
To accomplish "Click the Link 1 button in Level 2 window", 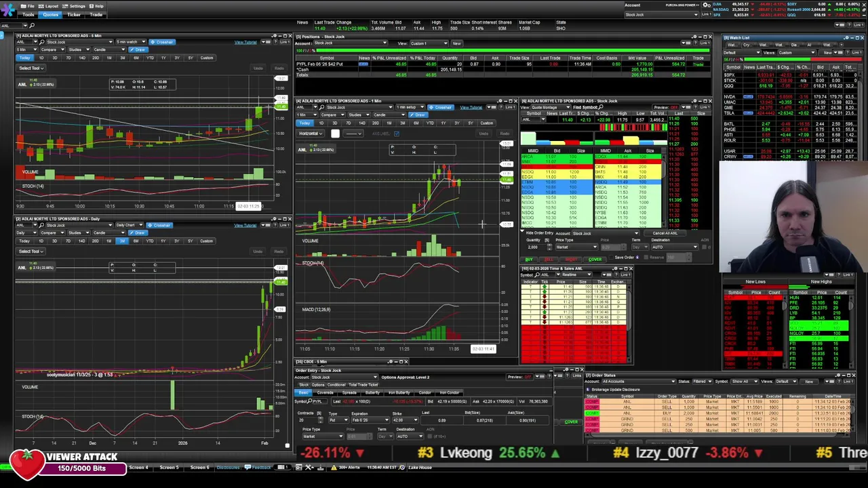I will pyautogui.click(x=705, y=107).
